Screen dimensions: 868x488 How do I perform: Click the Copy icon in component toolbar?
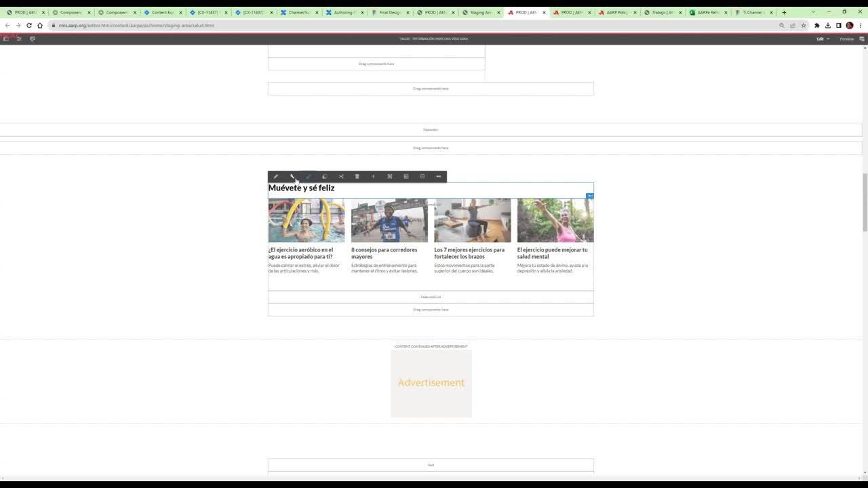[x=325, y=176]
